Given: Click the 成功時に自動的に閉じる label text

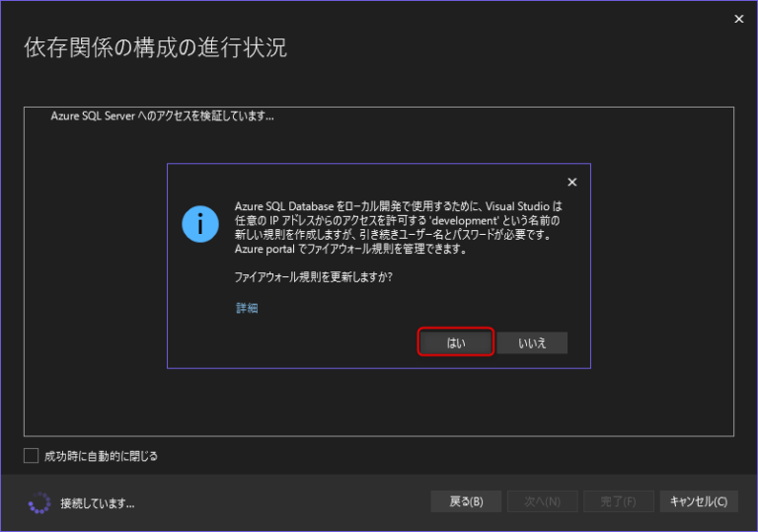Looking at the screenshot, I should [101, 456].
